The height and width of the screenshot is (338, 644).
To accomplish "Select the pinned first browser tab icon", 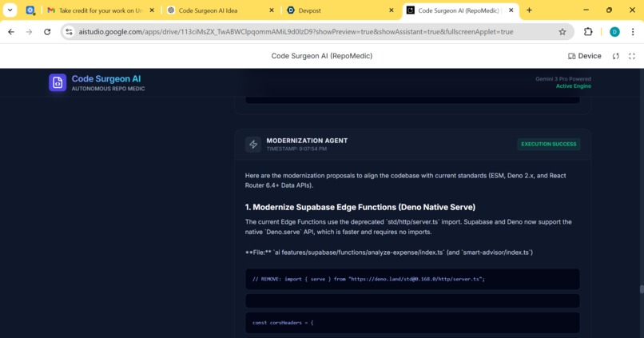I will click(x=30, y=10).
